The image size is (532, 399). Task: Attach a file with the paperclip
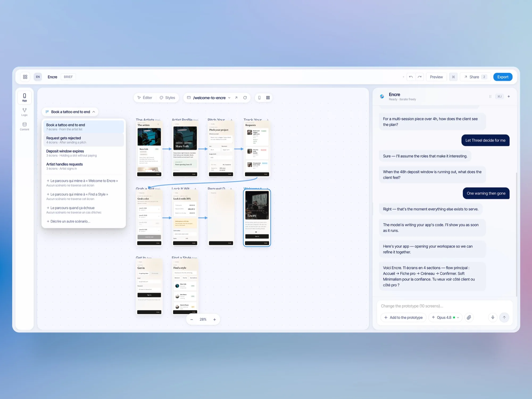click(469, 318)
